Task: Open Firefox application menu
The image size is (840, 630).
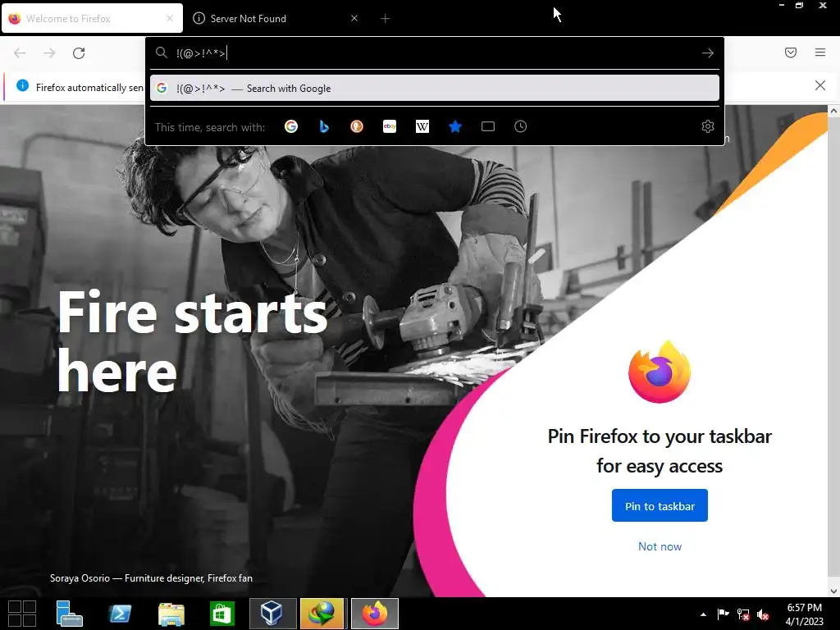Action: click(x=819, y=52)
